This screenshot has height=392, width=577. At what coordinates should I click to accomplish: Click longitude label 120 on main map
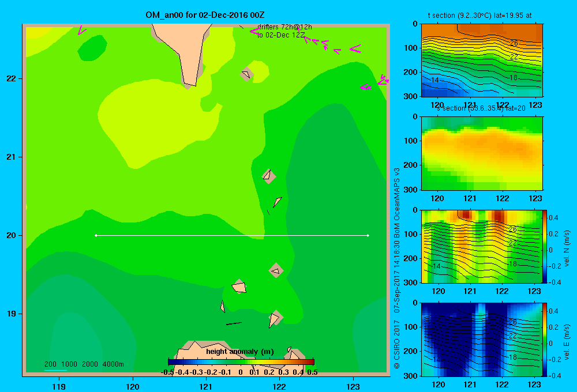point(133,386)
